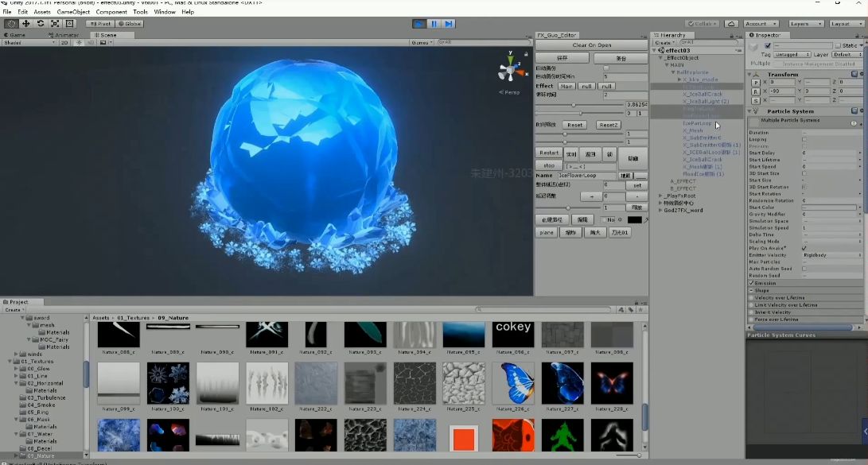Select the Rotate tool
The height and width of the screenshot is (465, 868).
point(41,24)
